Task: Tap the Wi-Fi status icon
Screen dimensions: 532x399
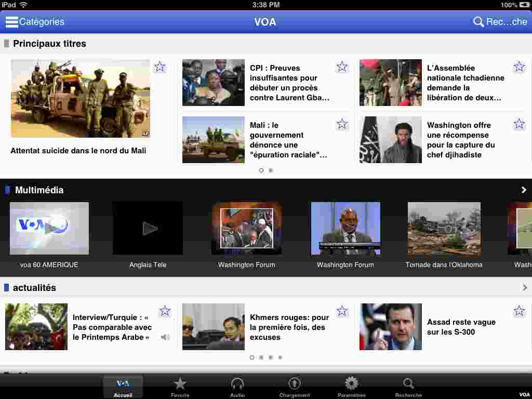Action: [23, 5]
